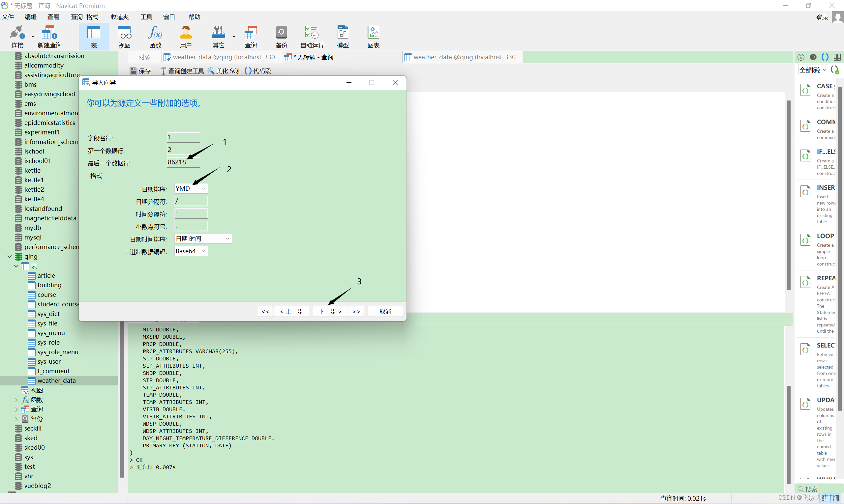
Task: Collapse the qing database tree node
Action: [x=10, y=256]
